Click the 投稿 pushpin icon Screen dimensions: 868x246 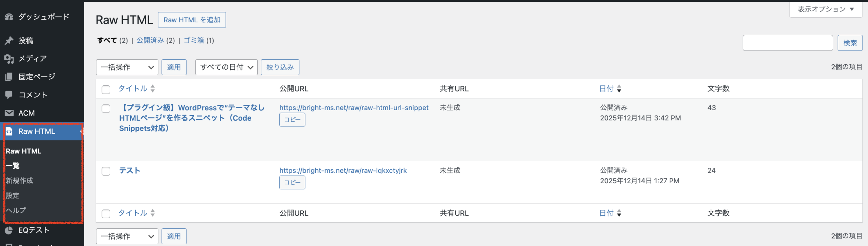9,41
